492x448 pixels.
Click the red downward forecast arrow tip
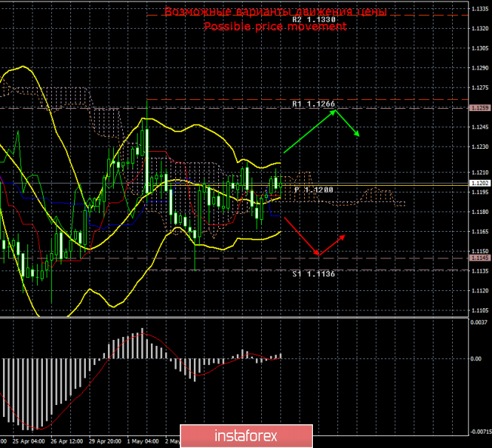pos(318,255)
